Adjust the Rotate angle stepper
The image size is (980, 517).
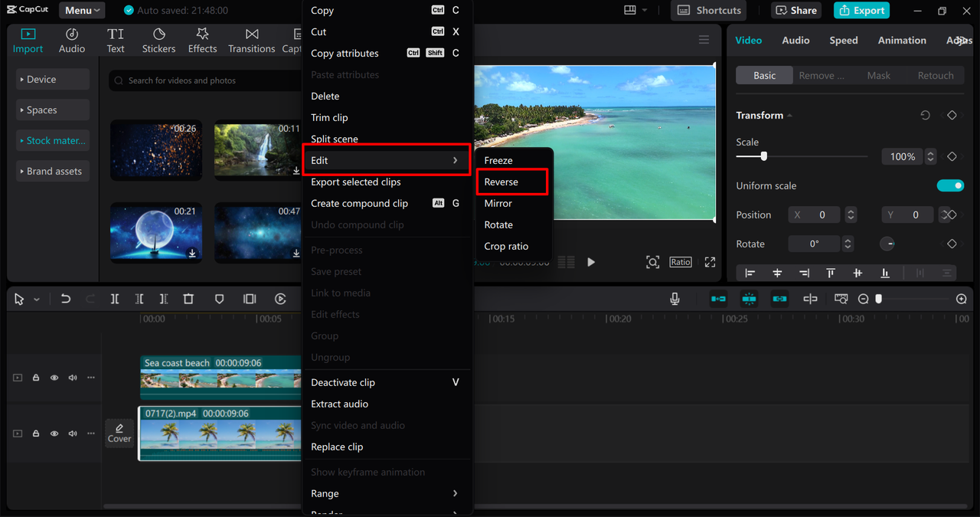pos(848,244)
